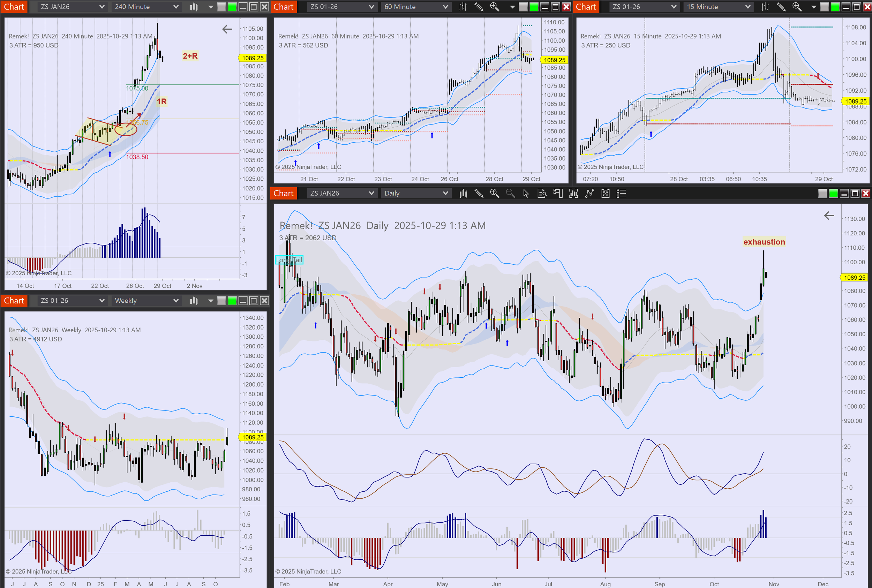Click gray interval link swatch in 60 Minute chart
The image size is (872, 588).
523,7
